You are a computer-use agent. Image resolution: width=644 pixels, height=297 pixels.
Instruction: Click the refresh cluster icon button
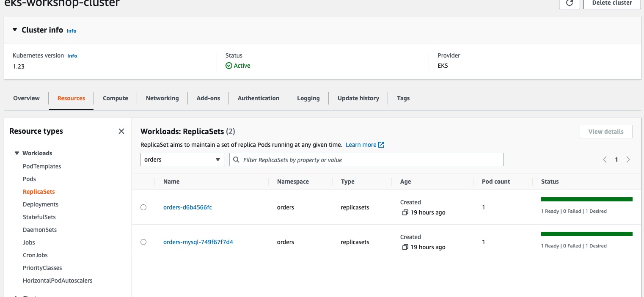(570, 3)
